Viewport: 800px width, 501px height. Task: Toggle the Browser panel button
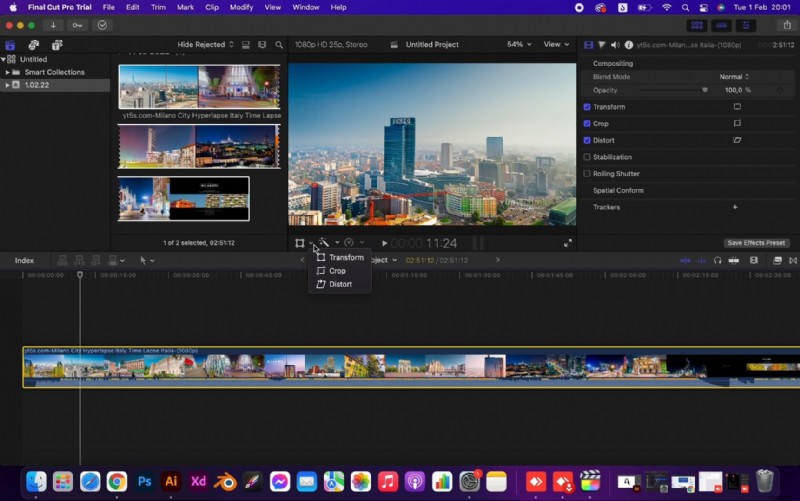pyautogui.click(x=697, y=25)
